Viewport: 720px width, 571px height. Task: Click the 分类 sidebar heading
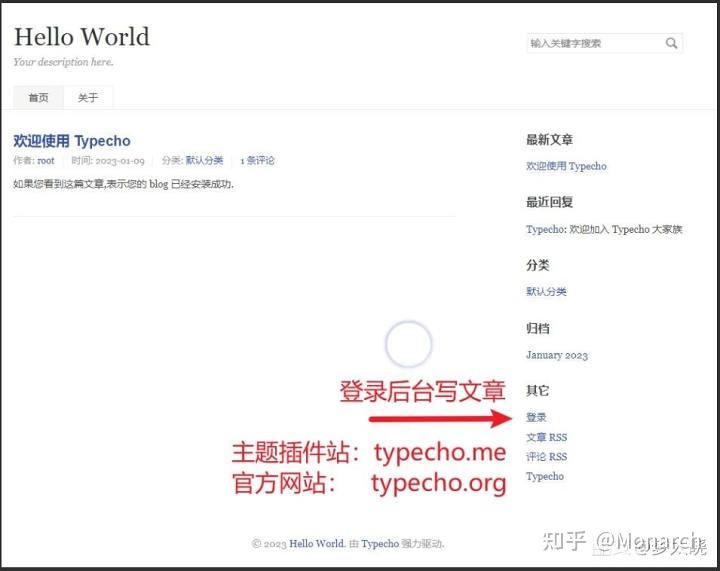538,265
